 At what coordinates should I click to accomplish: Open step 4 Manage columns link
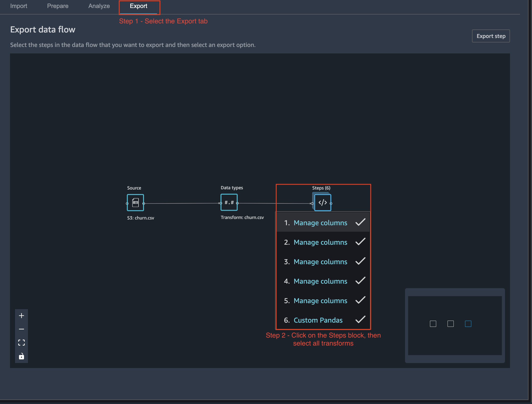[x=320, y=281]
